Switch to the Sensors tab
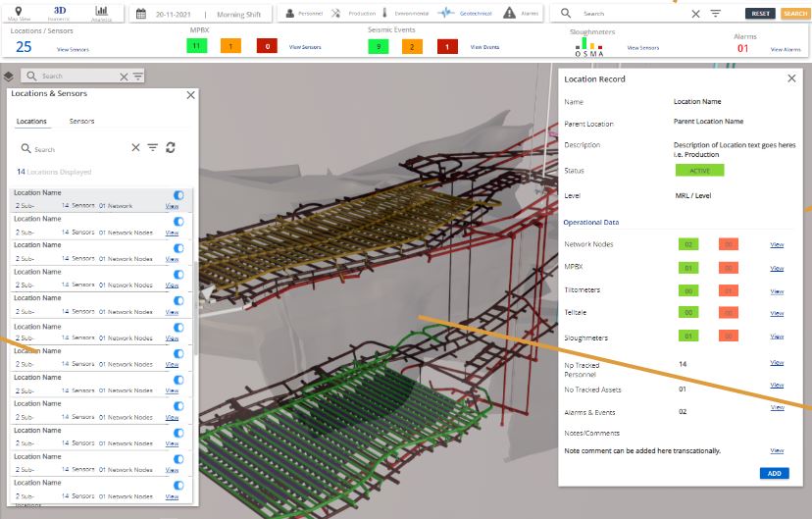Screen dimensions: 812x519 click(81, 122)
